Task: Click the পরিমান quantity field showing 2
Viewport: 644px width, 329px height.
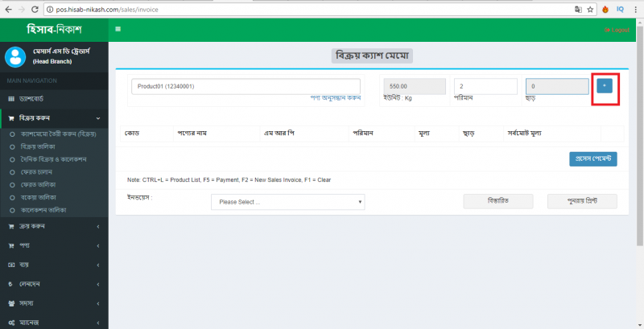Action: point(485,86)
